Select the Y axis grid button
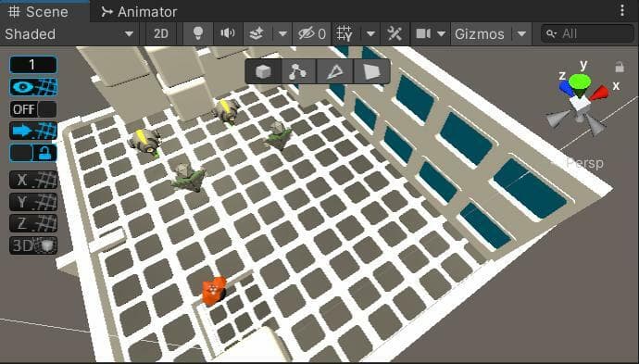 pyautogui.click(x=33, y=202)
